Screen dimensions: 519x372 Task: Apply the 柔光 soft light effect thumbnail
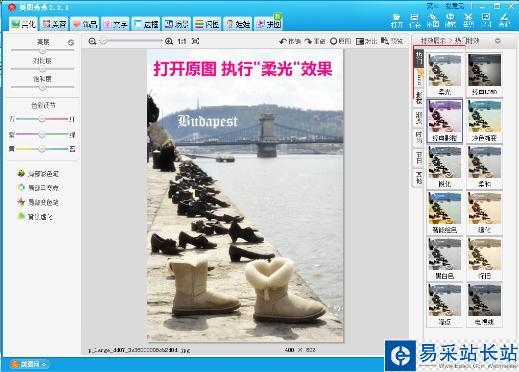444,74
